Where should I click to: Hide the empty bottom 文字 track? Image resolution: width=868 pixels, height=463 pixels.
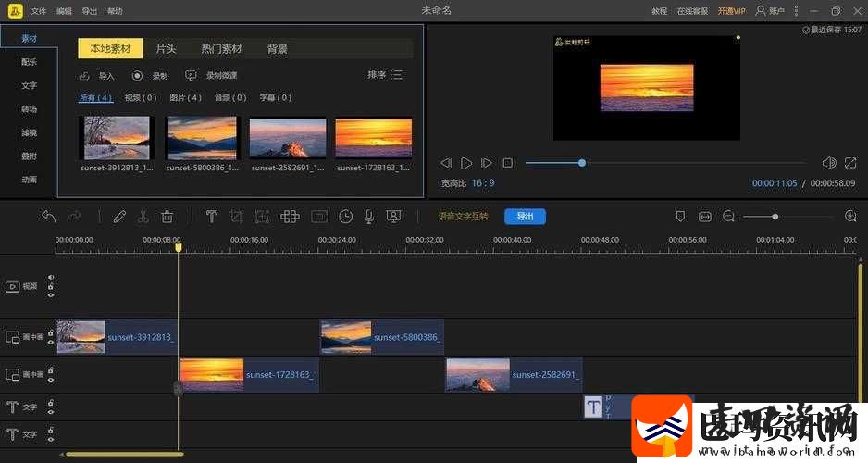[51, 439]
